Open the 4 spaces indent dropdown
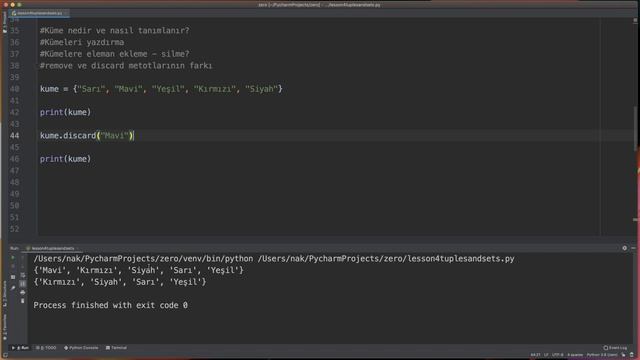The height and width of the screenshot is (360, 640). pos(575,355)
